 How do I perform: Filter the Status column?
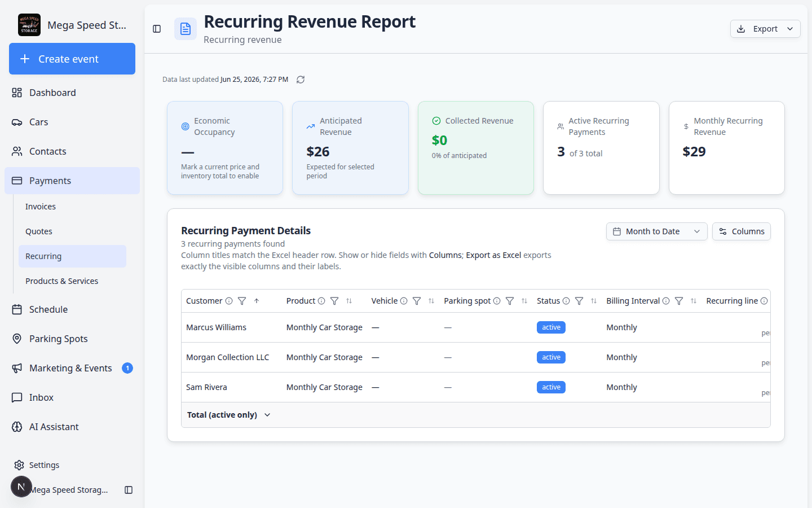(x=579, y=301)
